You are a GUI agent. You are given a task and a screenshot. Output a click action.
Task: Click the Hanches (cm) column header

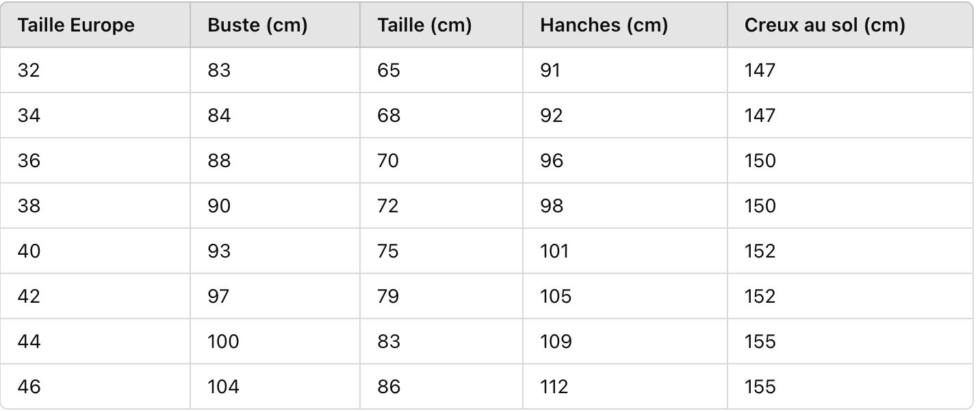pos(604,25)
